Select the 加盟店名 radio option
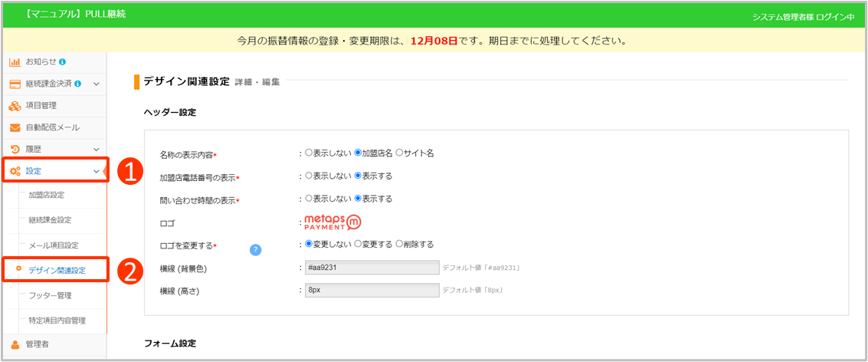 tap(358, 153)
